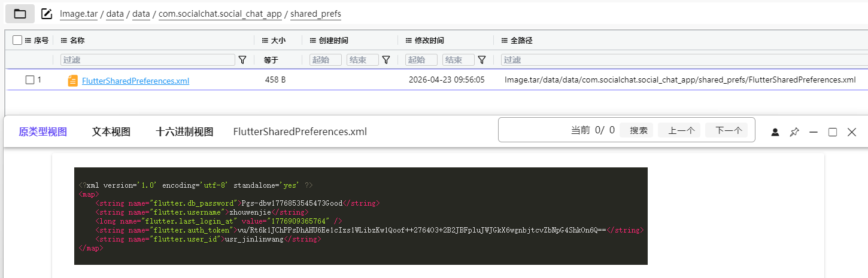
Task: Click creation time 结束 date field
Action: point(363,60)
